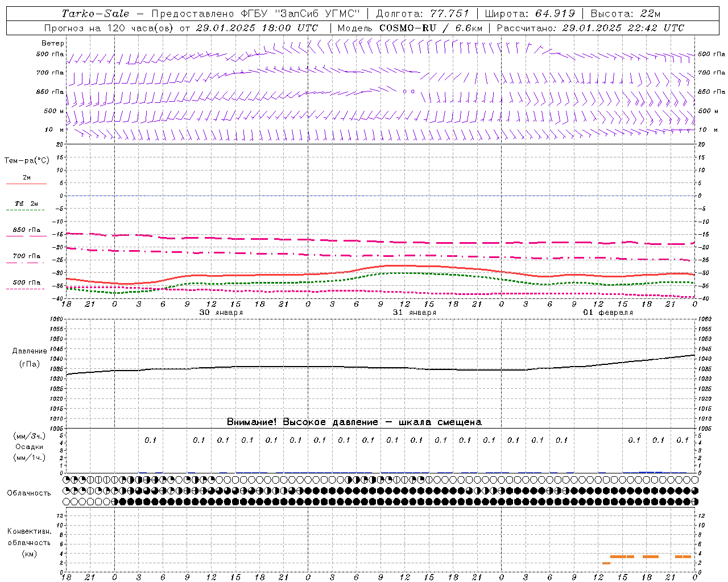Screen dimensions: 728x582
Task: Click "Прогноз на 120 часа(ов)" forecast text
Action: 109,28
